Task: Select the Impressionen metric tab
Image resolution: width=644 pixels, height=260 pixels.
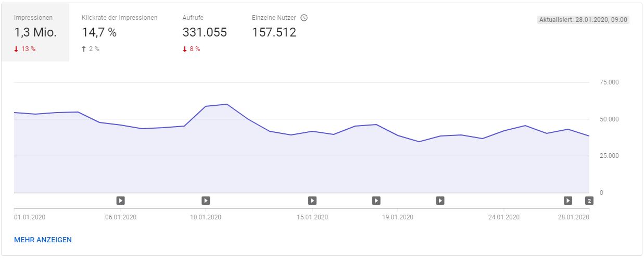Action: [35, 32]
